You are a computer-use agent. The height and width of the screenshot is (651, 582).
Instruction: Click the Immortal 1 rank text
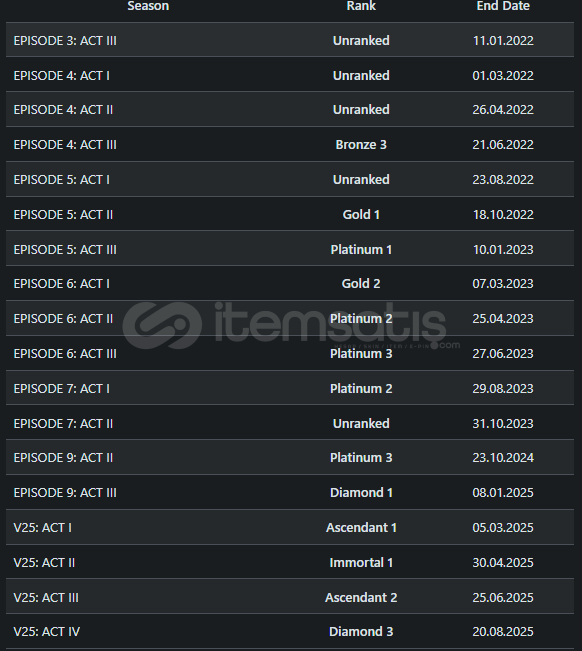[x=361, y=563]
